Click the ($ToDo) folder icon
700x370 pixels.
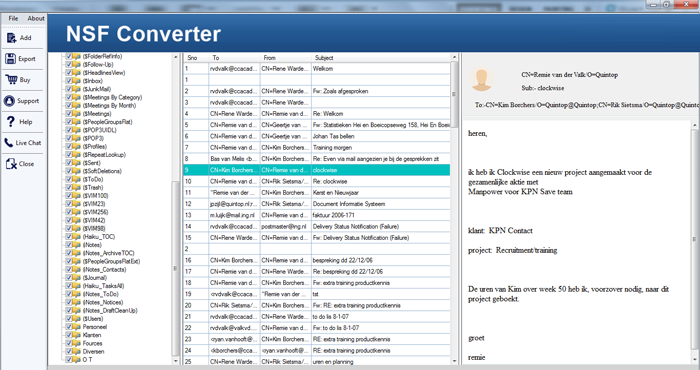pos(77,179)
